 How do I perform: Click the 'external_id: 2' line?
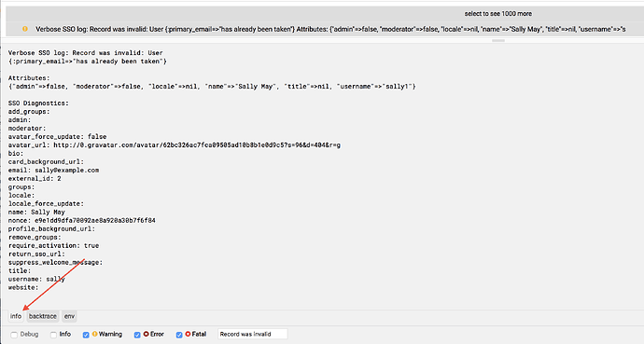[x=35, y=178]
